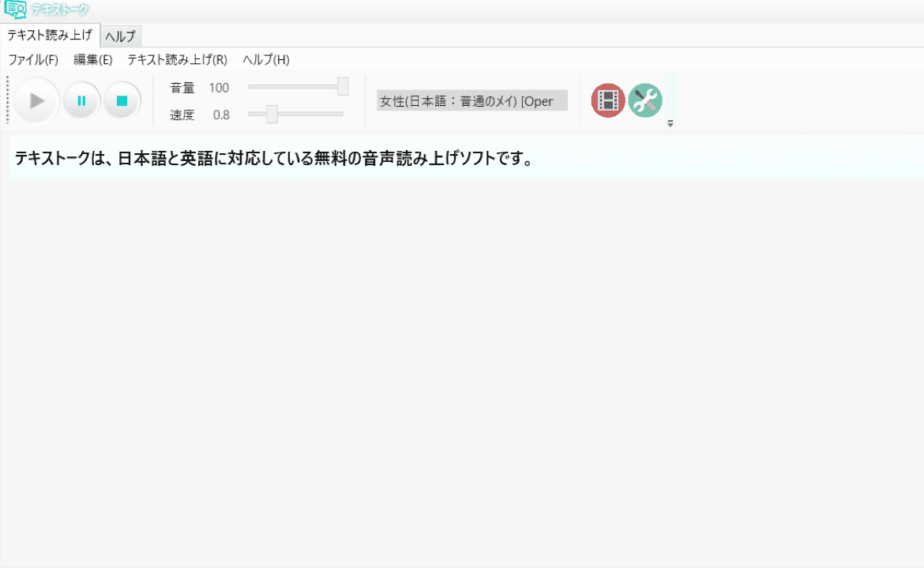
Task: Click the dotted toolbar grip handle
Action: tap(6, 100)
